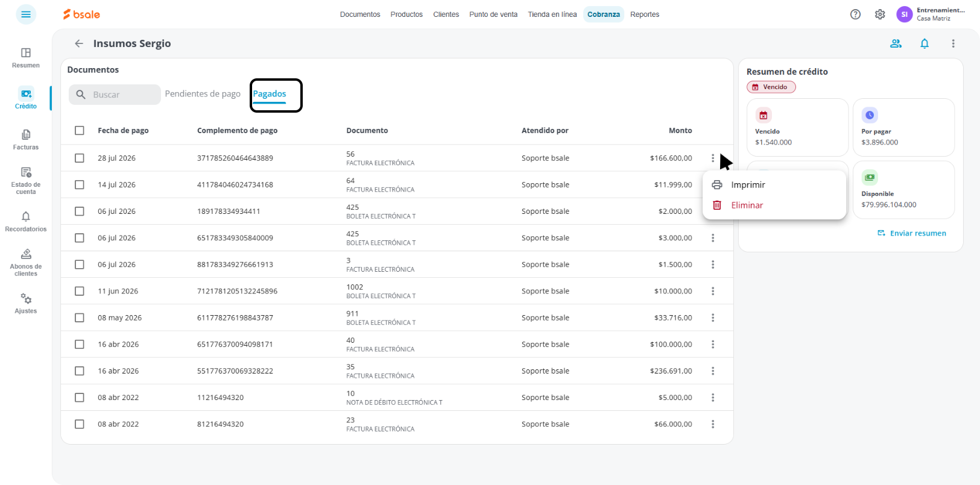980x485 pixels.
Task: Check the 08 may 2026 row checkbox
Action: [80, 318]
